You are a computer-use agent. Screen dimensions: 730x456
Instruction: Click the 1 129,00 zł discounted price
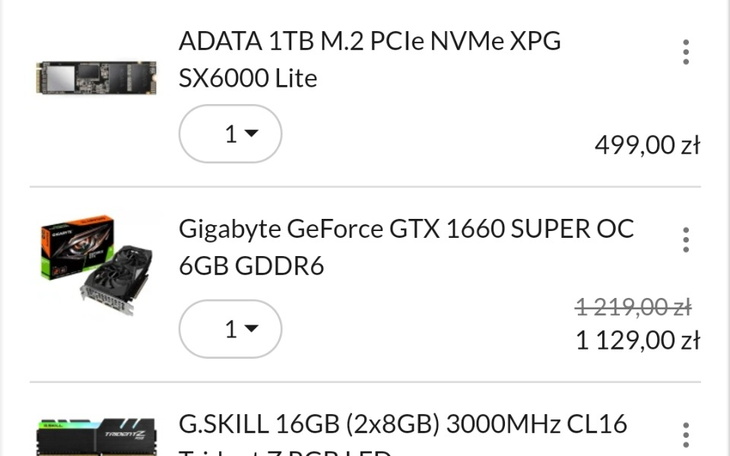(637, 340)
